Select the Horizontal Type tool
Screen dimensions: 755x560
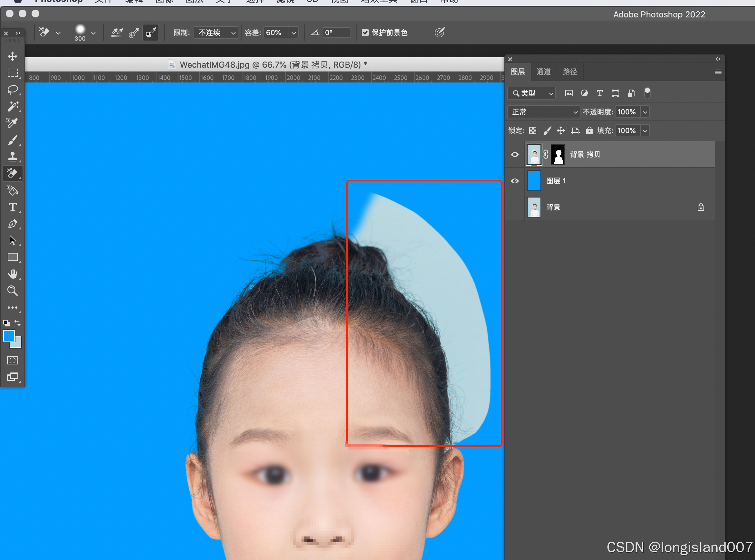click(x=13, y=207)
